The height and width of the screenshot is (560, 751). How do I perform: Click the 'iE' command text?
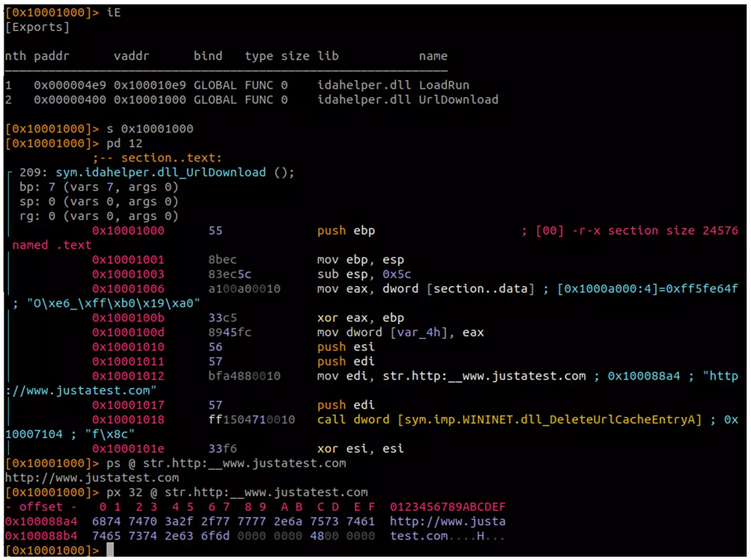click(x=114, y=13)
